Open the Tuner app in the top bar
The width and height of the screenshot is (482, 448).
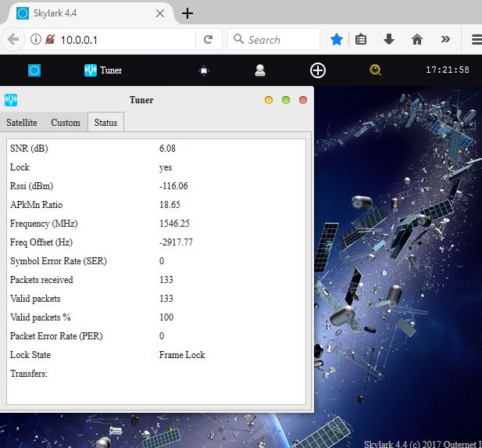(103, 70)
